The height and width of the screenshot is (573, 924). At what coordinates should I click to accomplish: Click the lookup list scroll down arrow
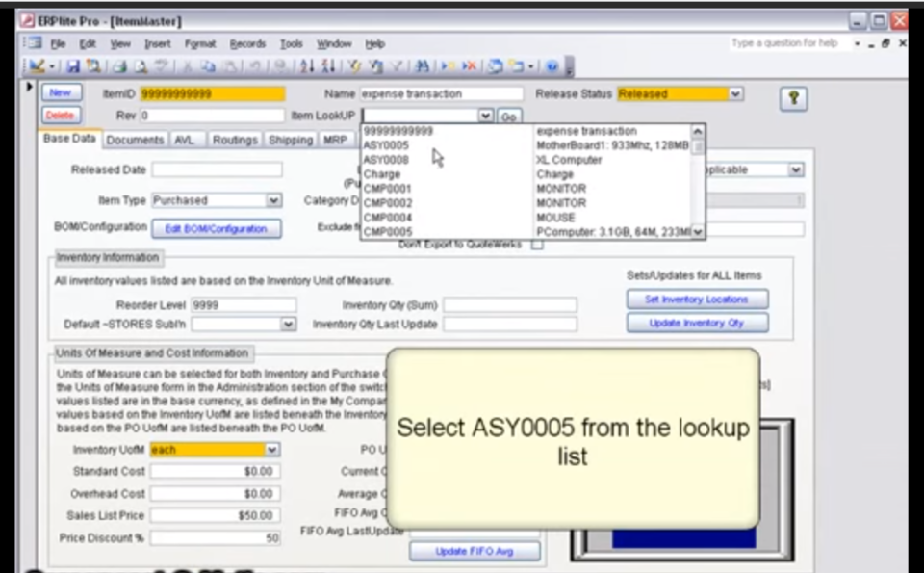tap(698, 232)
